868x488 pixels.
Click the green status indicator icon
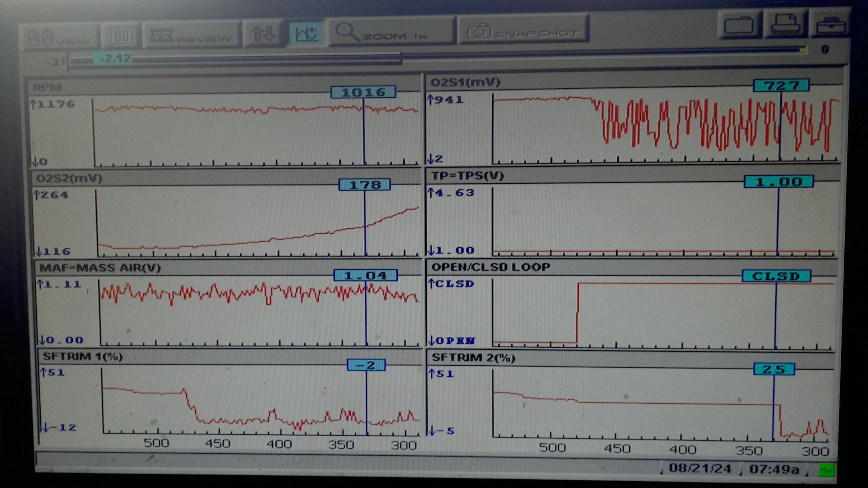[827, 471]
